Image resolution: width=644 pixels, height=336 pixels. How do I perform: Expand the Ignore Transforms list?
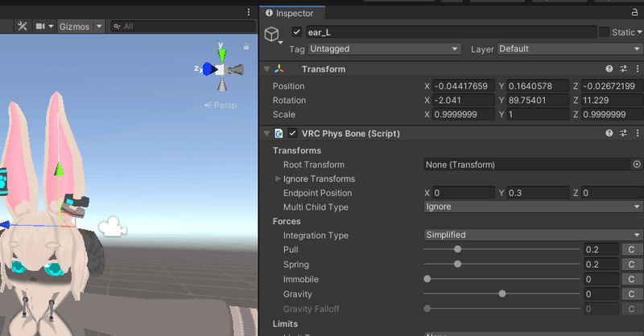[278, 179]
